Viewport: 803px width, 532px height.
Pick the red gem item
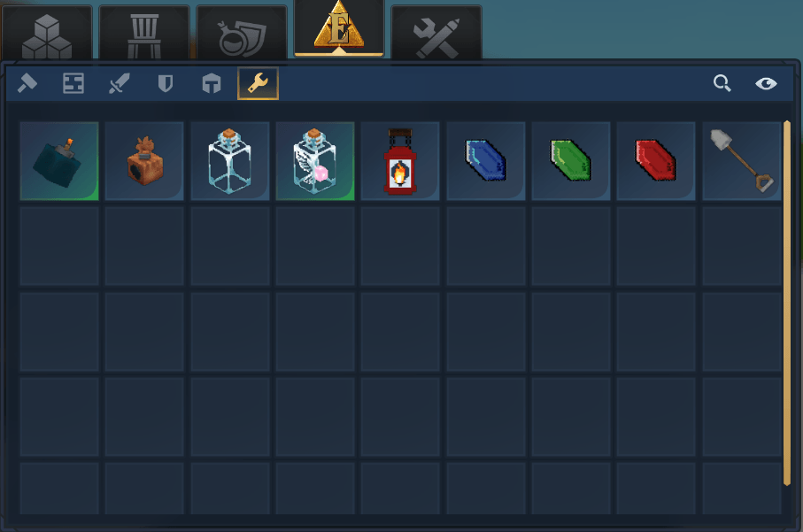[x=656, y=161]
